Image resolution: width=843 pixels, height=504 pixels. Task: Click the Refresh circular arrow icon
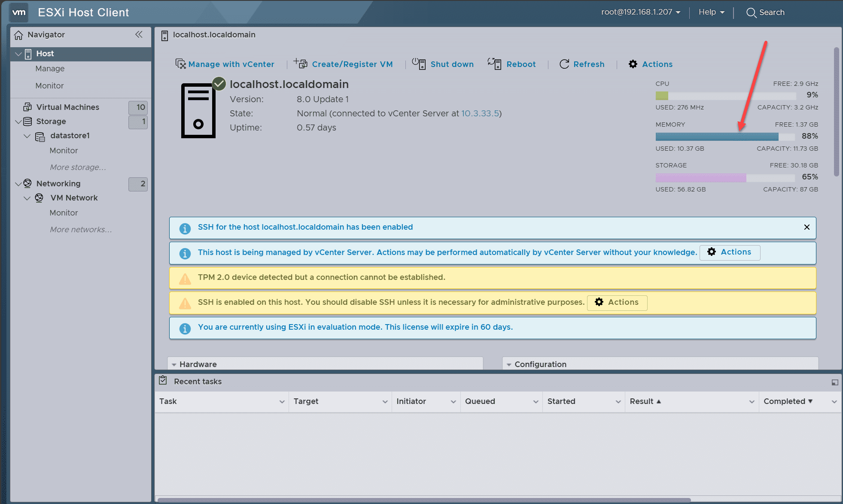tap(564, 64)
